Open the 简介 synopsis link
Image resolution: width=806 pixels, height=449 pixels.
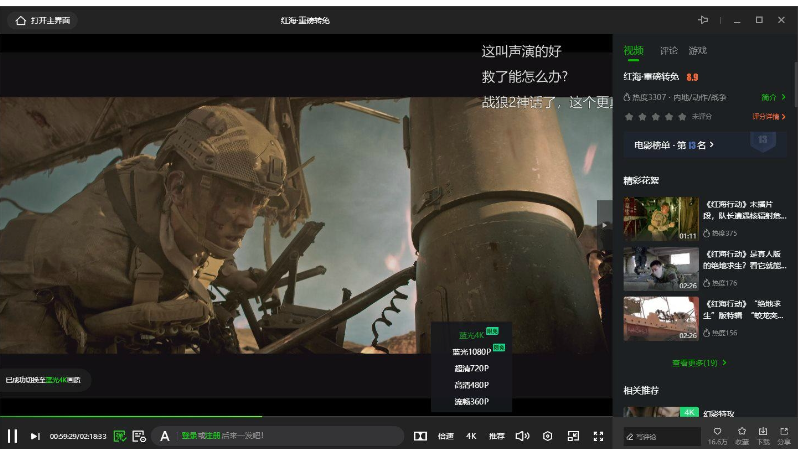point(773,97)
